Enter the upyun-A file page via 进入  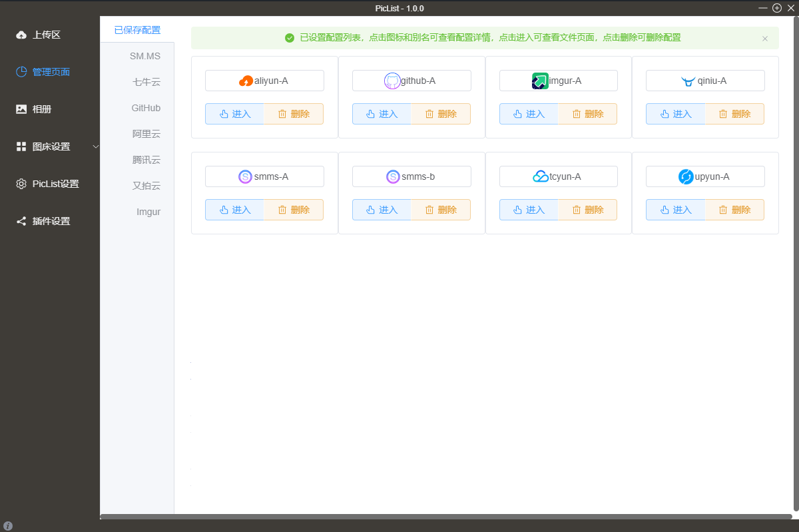coord(675,210)
